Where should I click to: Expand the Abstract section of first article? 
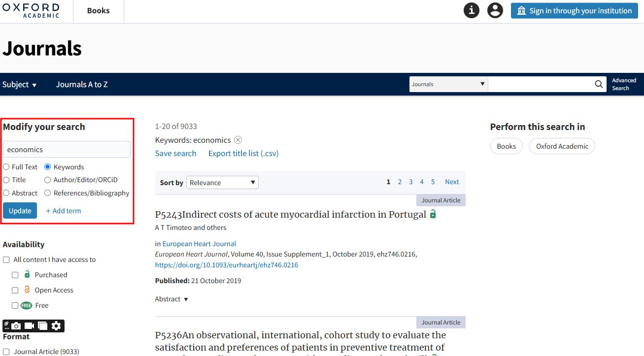(x=171, y=299)
